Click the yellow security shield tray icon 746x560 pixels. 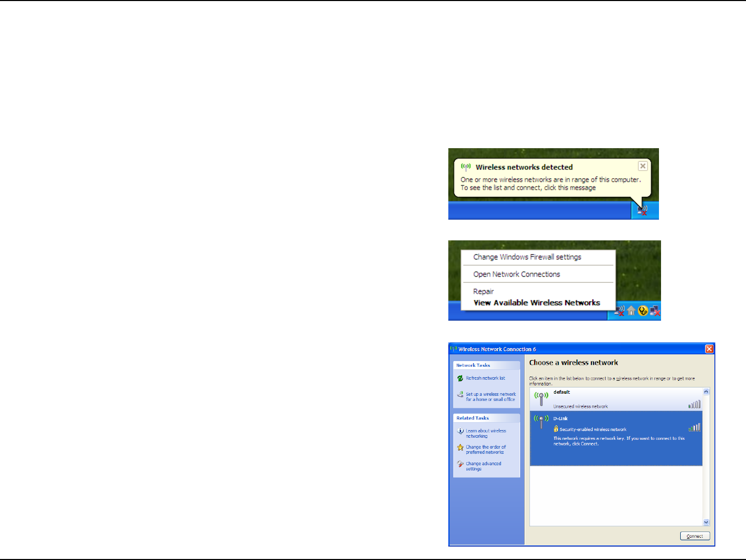tap(643, 311)
